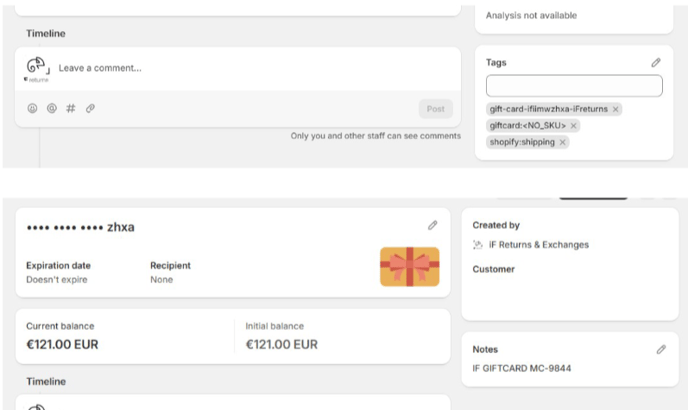
Task: Edit Notes using the pencil icon
Action: pyautogui.click(x=661, y=349)
